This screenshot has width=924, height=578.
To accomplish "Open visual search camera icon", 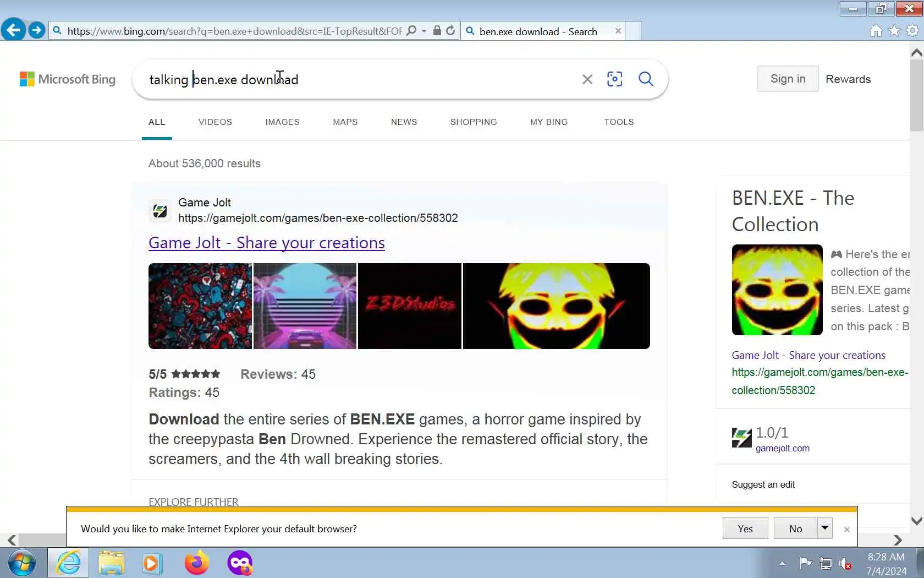I will tap(614, 79).
